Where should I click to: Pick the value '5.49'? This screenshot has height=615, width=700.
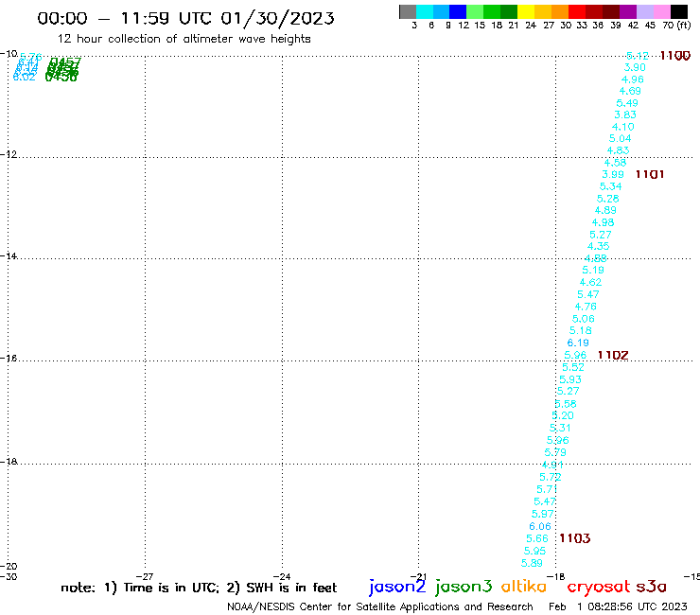click(627, 103)
